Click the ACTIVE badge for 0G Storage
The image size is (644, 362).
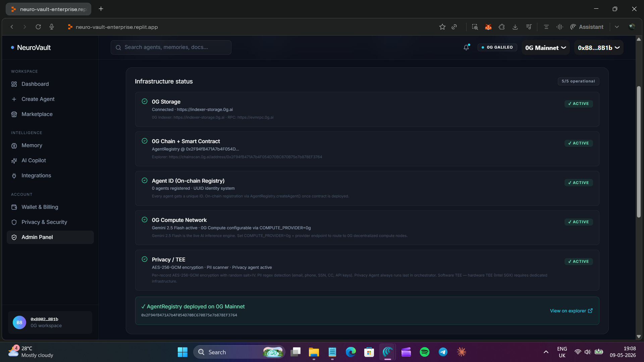pos(579,104)
